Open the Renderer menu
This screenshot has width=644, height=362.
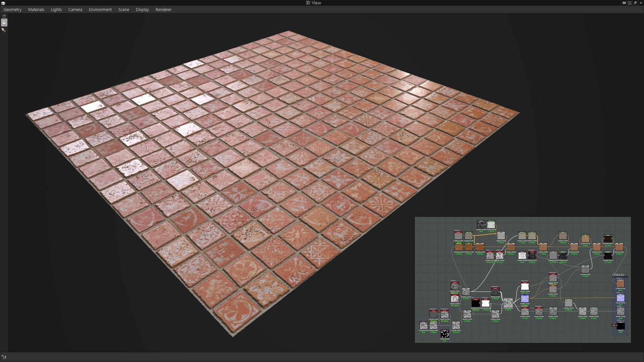pyautogui.click(x=163, y=10)
